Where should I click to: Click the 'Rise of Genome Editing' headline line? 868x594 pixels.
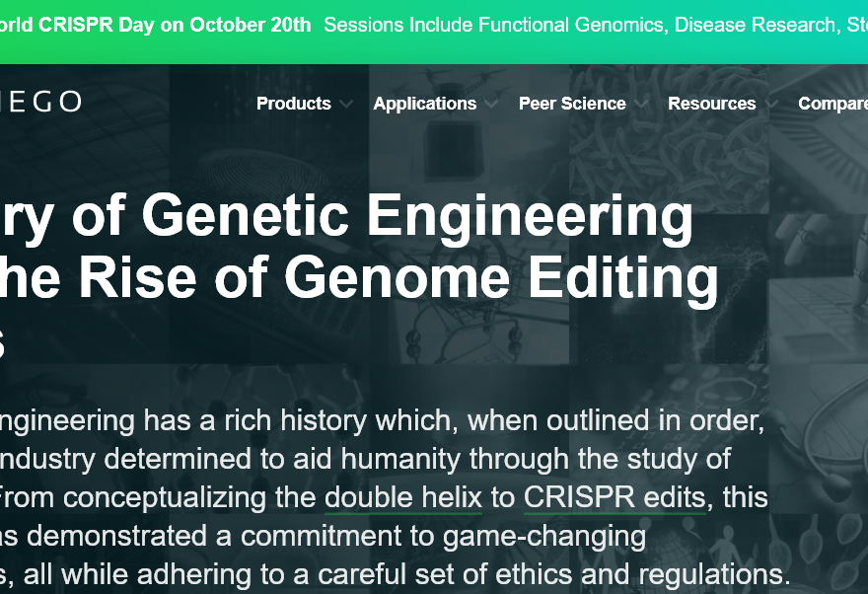(x=398, y=278)
